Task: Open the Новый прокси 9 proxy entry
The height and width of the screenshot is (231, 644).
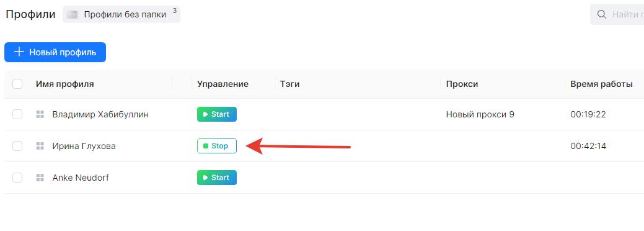Action: tap(480, 114)
